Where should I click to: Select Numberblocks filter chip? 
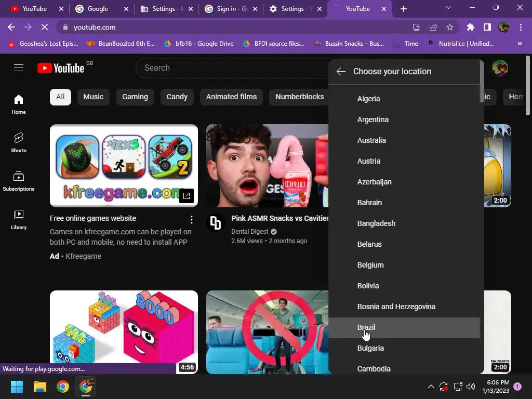click(300, 97)
